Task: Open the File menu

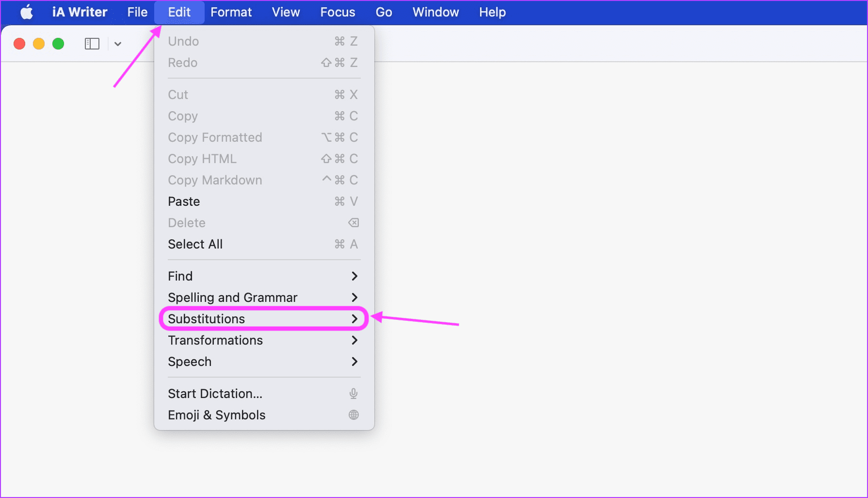Action: click(x=137, y=12)
